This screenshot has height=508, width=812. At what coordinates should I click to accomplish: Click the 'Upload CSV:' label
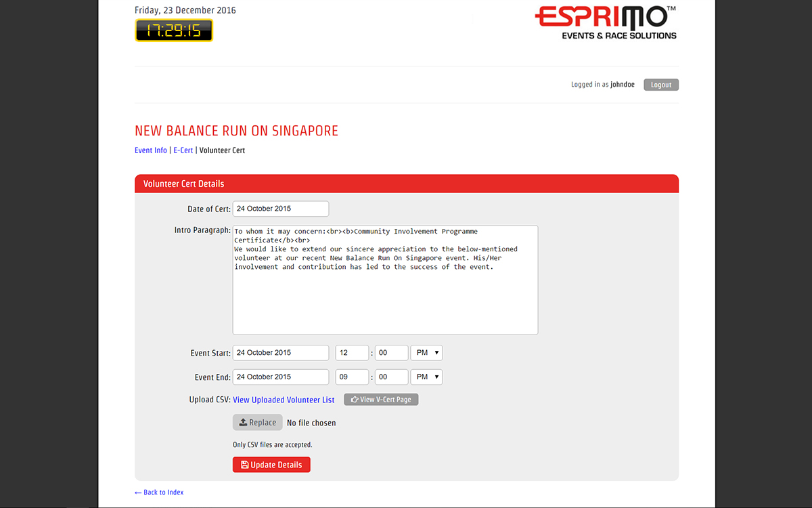(x=210, y=400)
